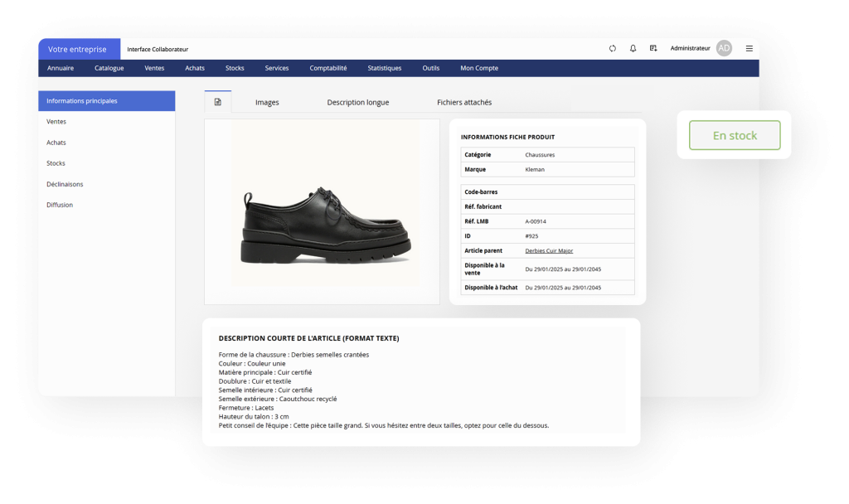The height and width of the screenshot is (504, 849).
Task: Click the Votre entreprise logo button
Action: pyautogui.click(x=78, y=49)
